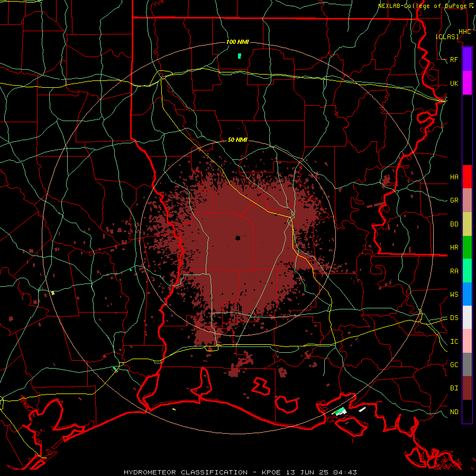476x476 pixels.
Task: Click the [CLAS] units label
Action: click(447, 36)
